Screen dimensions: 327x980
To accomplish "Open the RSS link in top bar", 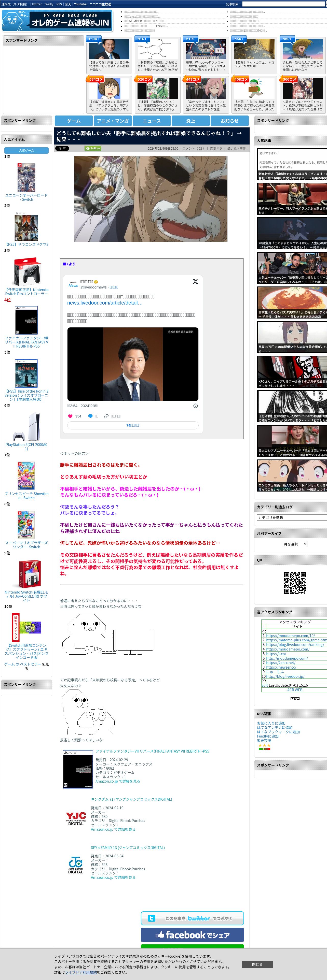I will click(x=59, y=4).
